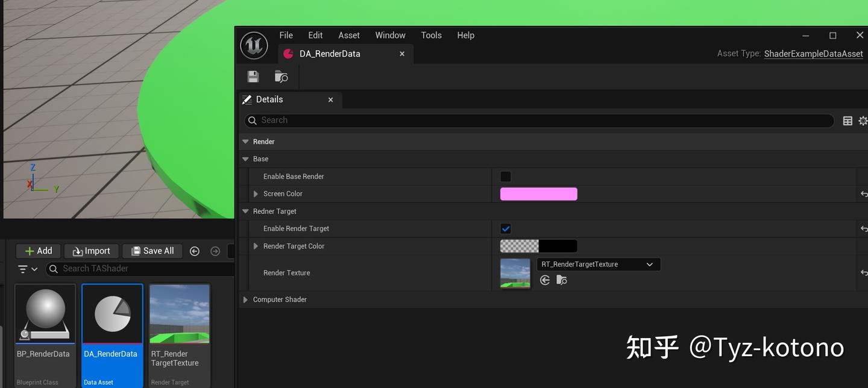The width and height of the screenshot is (868, 388).
Task: Click the Unreal Engine logo
Action: click(254, 45)
